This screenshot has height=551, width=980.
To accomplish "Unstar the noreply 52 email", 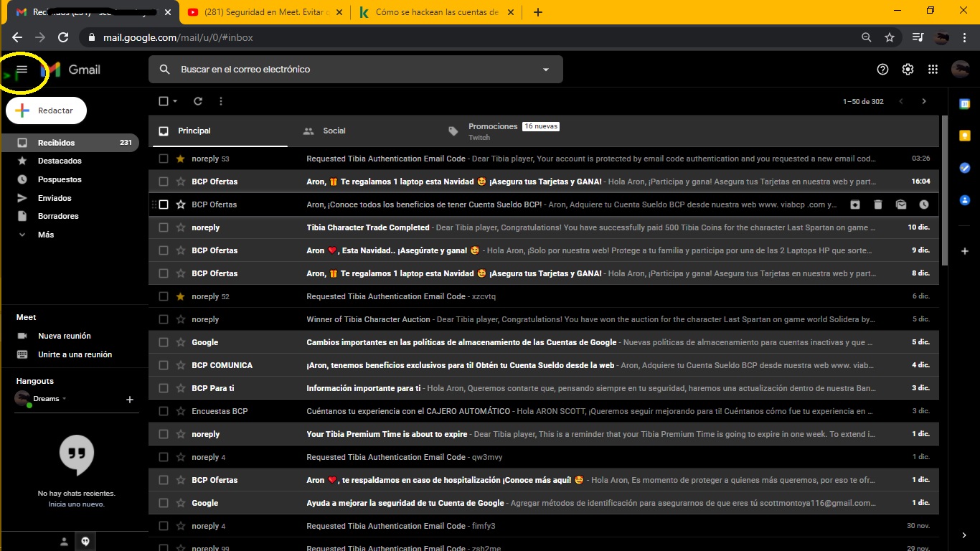I will (x=181, y=296).
